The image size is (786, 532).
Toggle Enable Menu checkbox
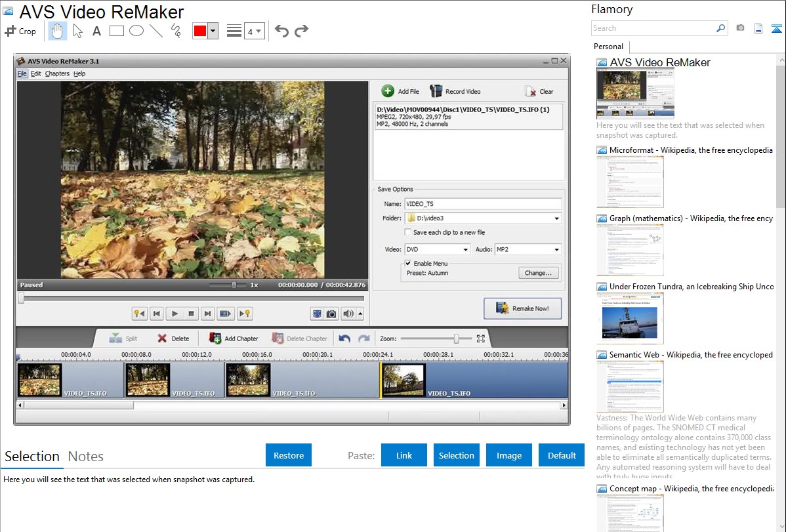(408, 263)
